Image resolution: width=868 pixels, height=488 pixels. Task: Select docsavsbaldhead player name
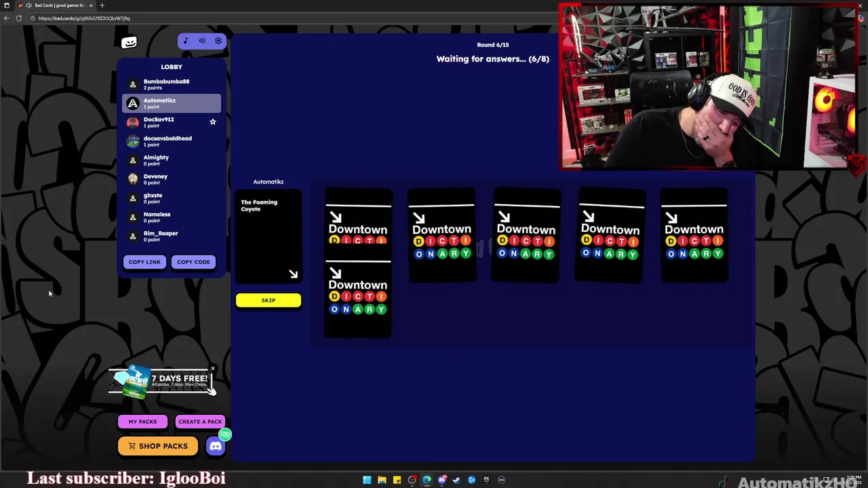click(167, 138)
